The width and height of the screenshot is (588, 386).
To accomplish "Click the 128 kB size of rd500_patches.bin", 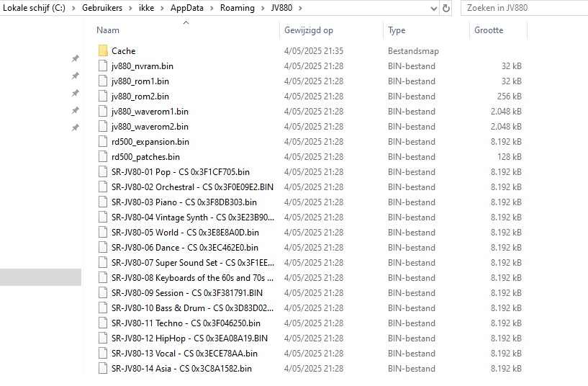I will [x=510, y=157].
